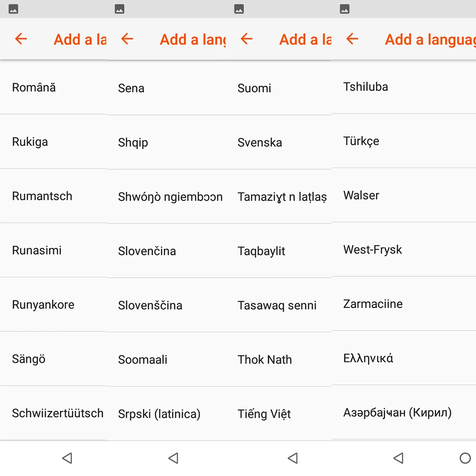Select Slovenščina from list

tap(166, 305)
